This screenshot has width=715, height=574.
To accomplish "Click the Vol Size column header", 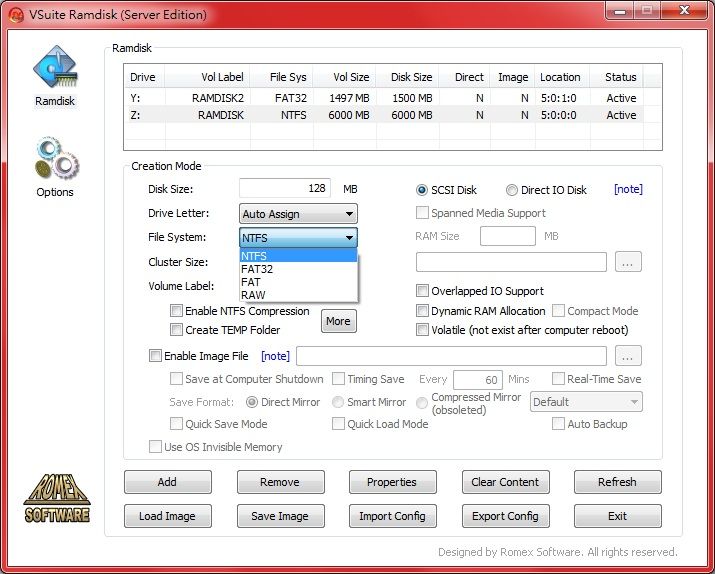I will pos(345,77).
